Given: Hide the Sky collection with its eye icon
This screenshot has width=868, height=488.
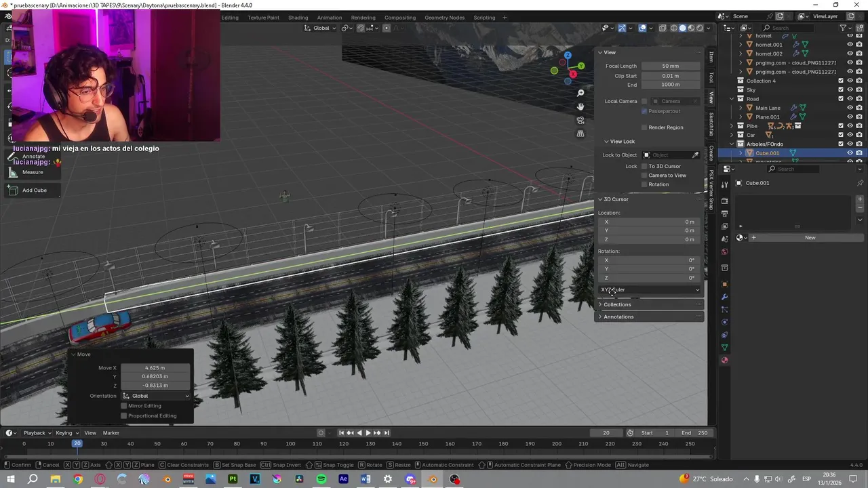Looking at the screenshot, I should coord(850,90).
